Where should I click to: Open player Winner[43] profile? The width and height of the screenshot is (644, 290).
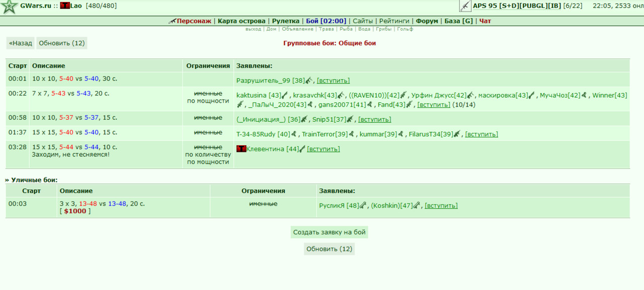(x=610, y=95)
